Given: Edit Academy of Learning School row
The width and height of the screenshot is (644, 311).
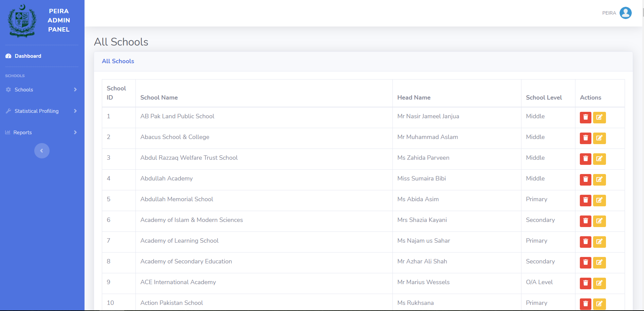Looking at the screenshot, I should pos(599,242).
